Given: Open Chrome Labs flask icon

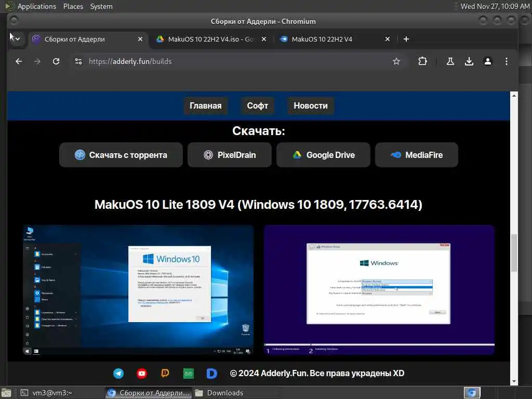Looking at the screenshot, I should point(450,61).
